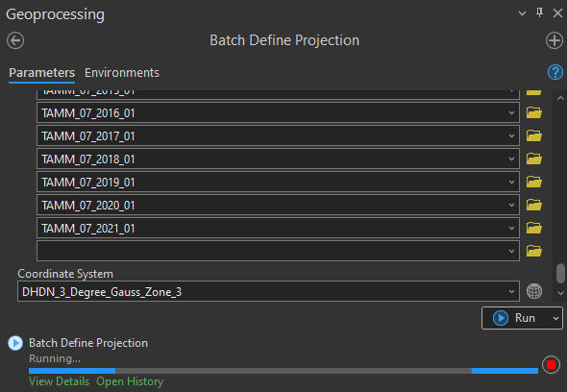Go back using the back arrow icon
The height and width of the screenshot is (392, 567).
point(15,40)
